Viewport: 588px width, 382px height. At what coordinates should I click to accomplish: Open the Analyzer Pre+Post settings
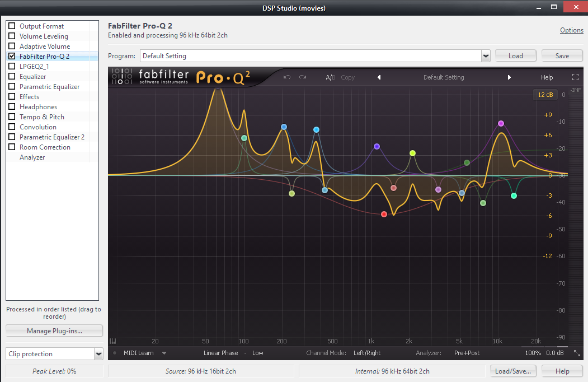[x=467, y=353]
